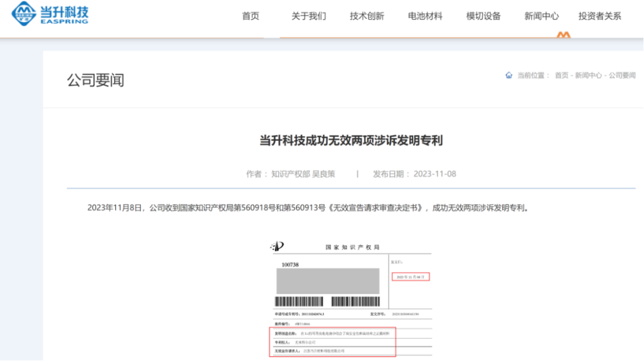Viewport: 644px width, 361px height.
Task: Open the 首页 menu item
Action: click(250, 16)
